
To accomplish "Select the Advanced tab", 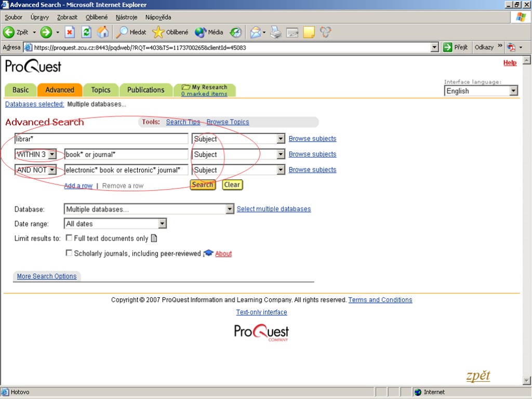I will (x=60, y=90).
